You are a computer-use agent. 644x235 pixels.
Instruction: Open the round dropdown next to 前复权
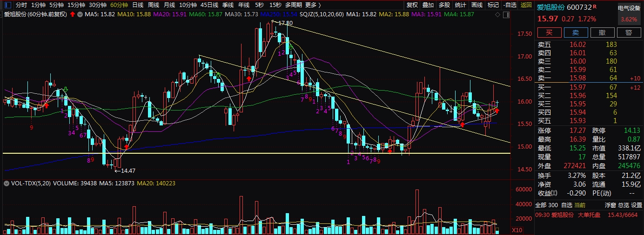pyautogui.click(x=80, y=15)
